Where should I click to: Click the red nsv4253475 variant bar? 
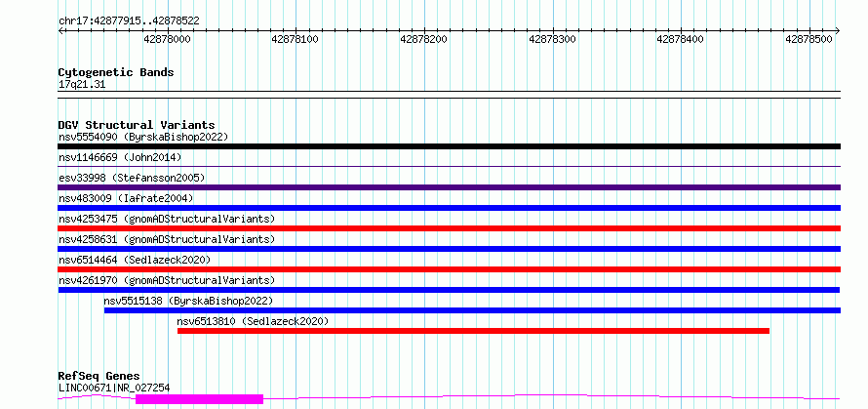point(450,228)
